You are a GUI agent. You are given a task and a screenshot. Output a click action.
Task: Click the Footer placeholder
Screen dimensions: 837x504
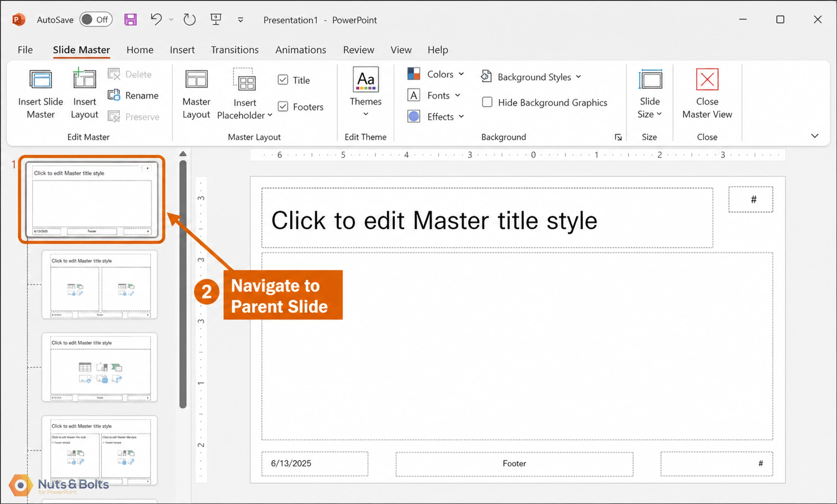pos(514,464)
